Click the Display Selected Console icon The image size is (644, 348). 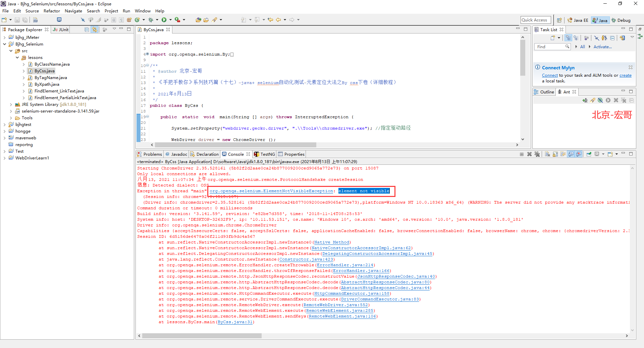pos(597,154)
